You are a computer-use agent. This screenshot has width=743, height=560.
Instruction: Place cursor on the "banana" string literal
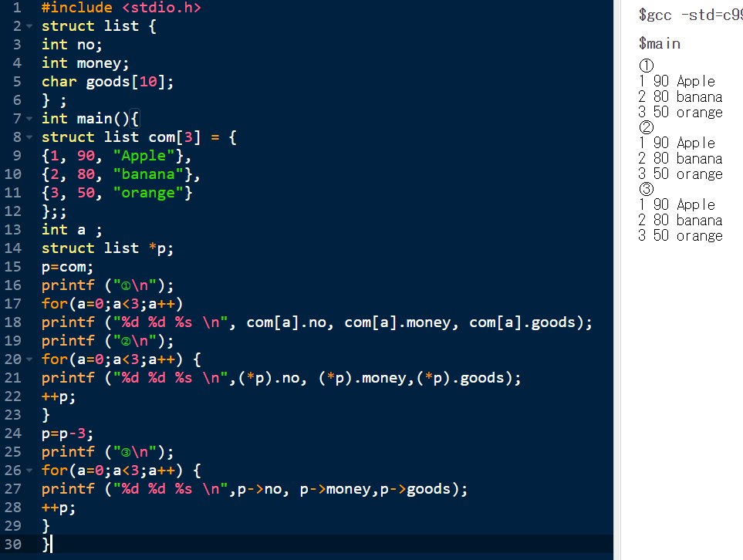click(154, 174)
